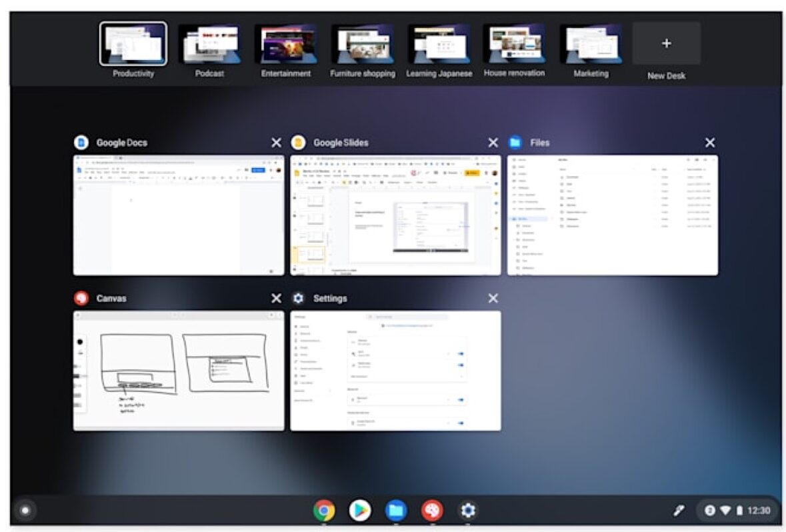Launch Files app from the shelf
786x532 pixels.
pos(396,511)
